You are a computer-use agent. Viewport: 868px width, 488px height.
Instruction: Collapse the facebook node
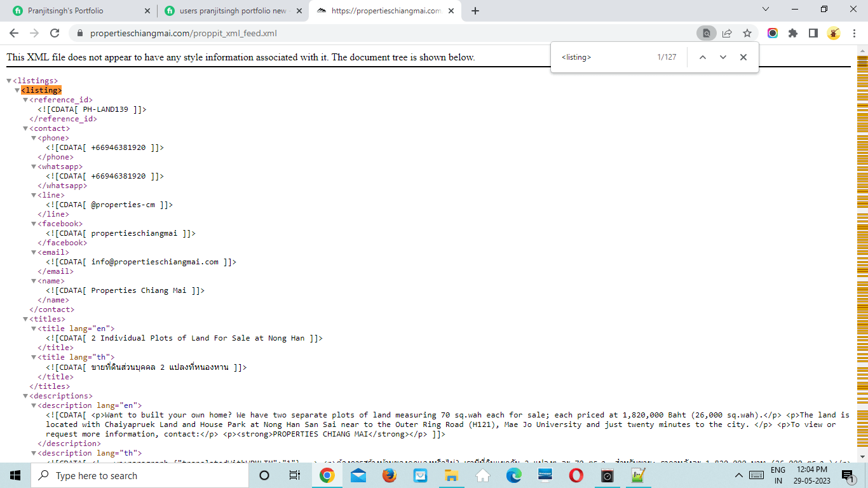tap(34, 224)
